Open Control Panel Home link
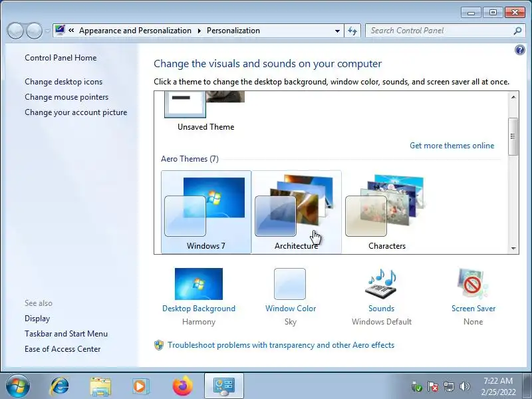This screenshot has height=399, width=532. point(61,58)
